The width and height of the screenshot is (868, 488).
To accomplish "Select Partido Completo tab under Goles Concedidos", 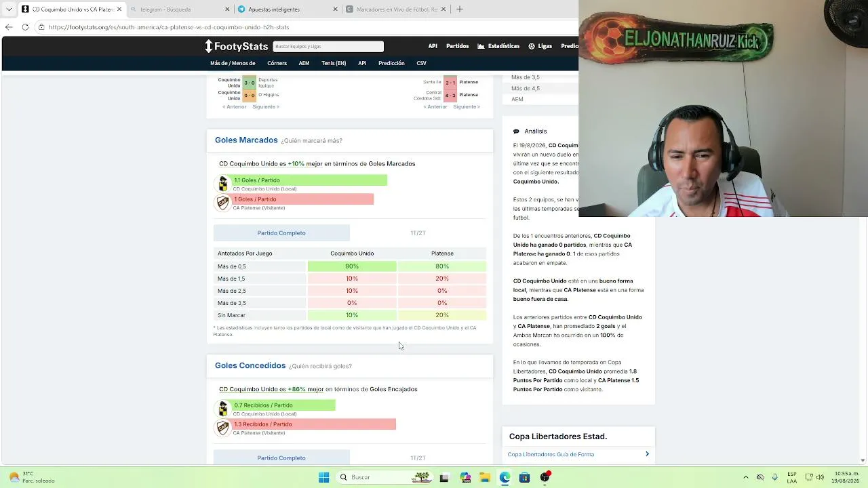I will (281, 458).
